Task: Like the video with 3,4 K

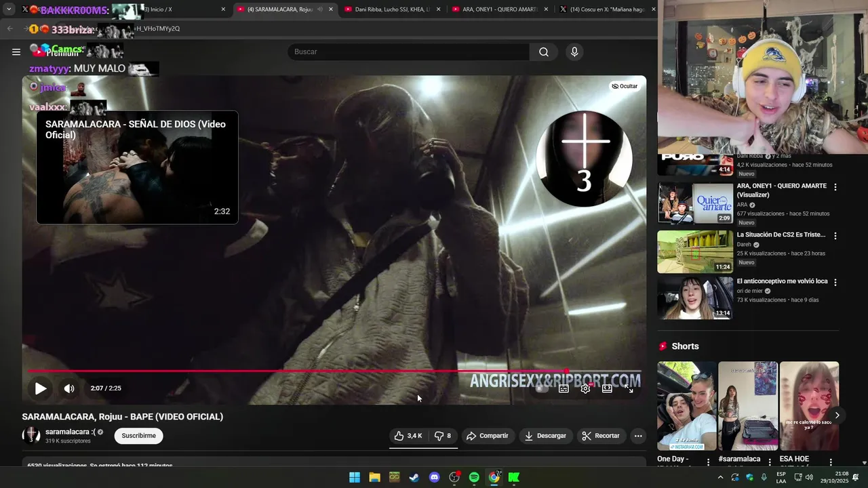Action: click(x=408, y=436)
